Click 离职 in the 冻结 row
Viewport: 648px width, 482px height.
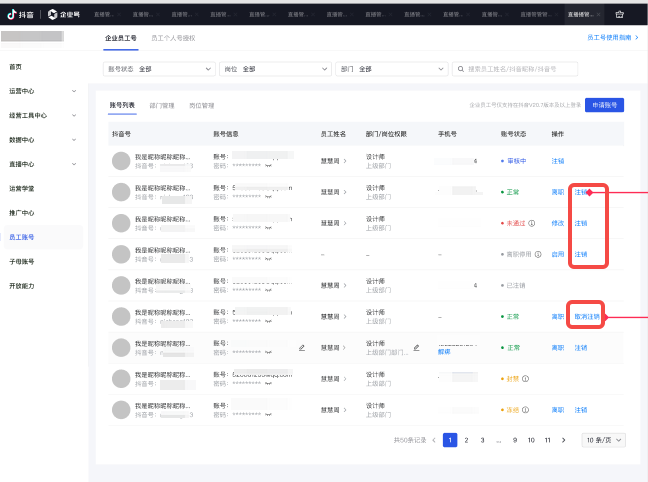(557, 410)
